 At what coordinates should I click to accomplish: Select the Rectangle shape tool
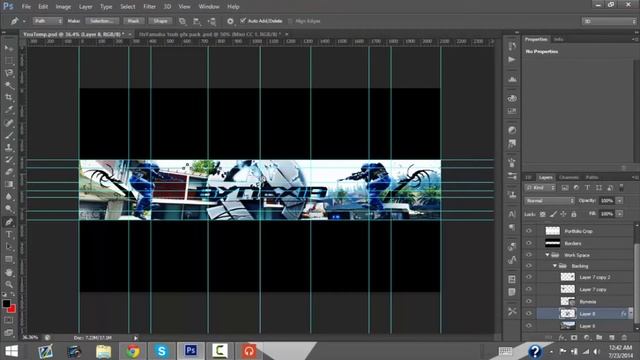(x=9, y=260)
